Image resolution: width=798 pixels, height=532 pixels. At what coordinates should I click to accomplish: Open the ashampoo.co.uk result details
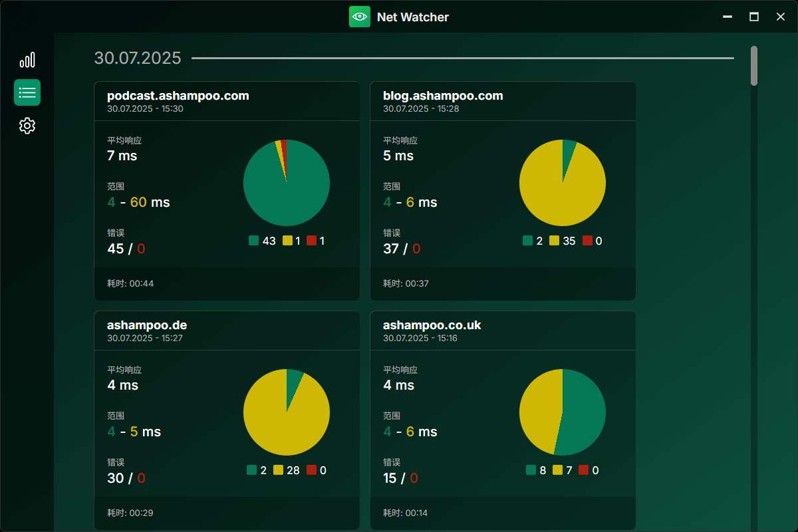431,325
